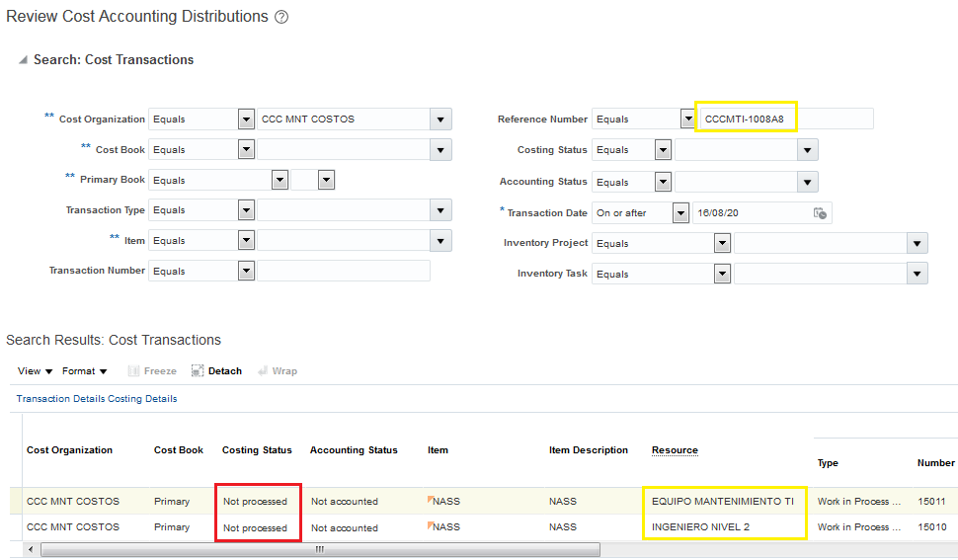Open the Transaction Details link
This screenshot has height=560, width=958.
pyautogui.click(x=60, y=399)
